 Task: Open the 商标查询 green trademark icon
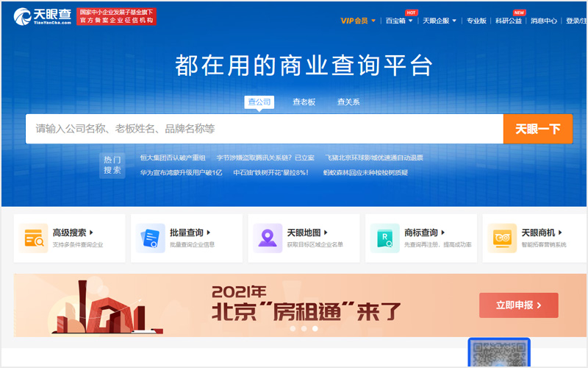coord(384,238)
